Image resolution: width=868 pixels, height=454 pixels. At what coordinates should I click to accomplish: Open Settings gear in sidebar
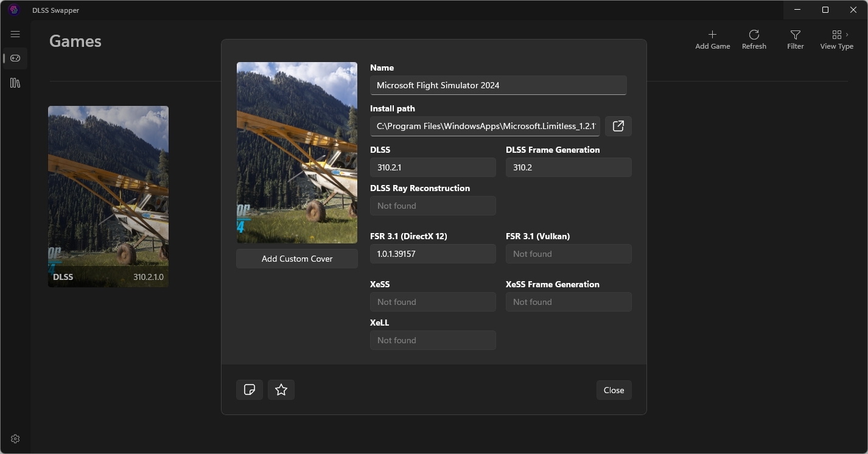(15, 439)
